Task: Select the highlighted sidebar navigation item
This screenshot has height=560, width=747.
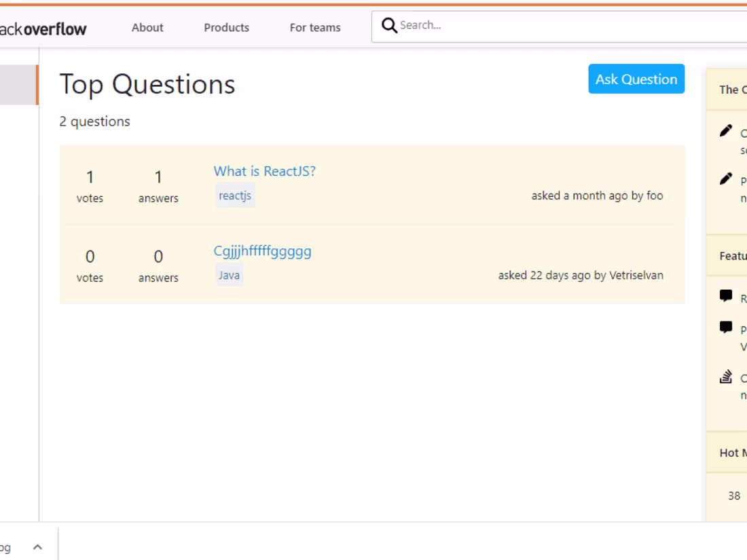Action: pyautogui.click(x=17, y=83)
